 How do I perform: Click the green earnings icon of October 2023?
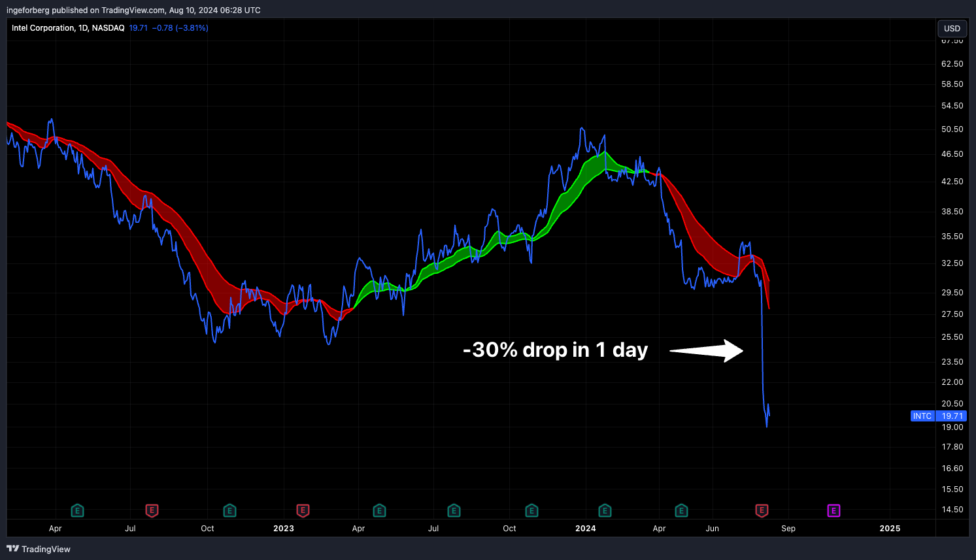(531, 510)
